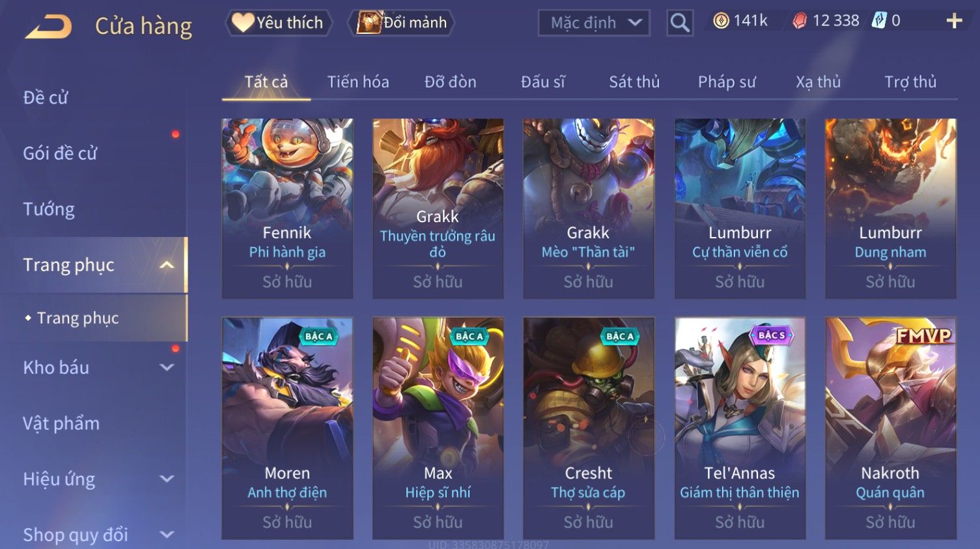Open Yêu thích heart favorites
This screenshot has height=549, width=980.
[279, 23]
